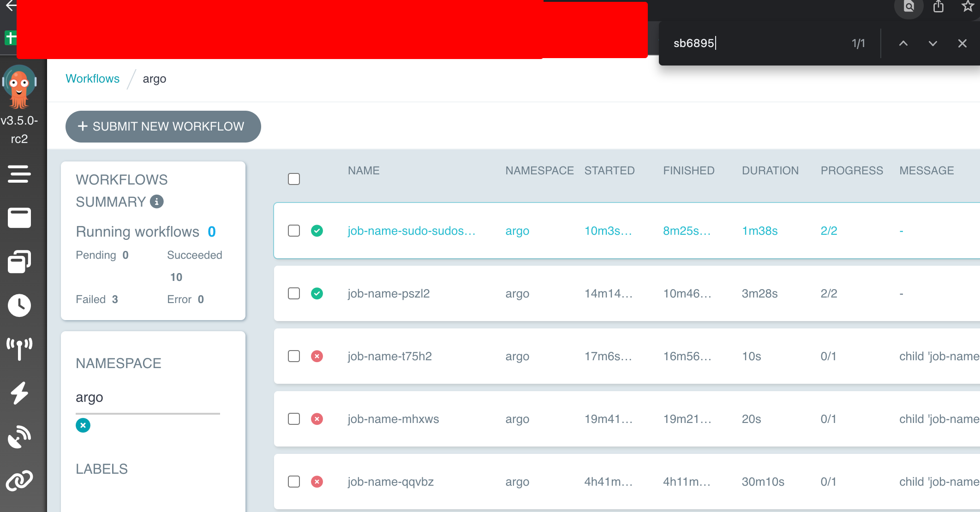This screenshot has height=512, width=980.
Task: Select the Event Sources lightning icon
Action: (20, 393)
